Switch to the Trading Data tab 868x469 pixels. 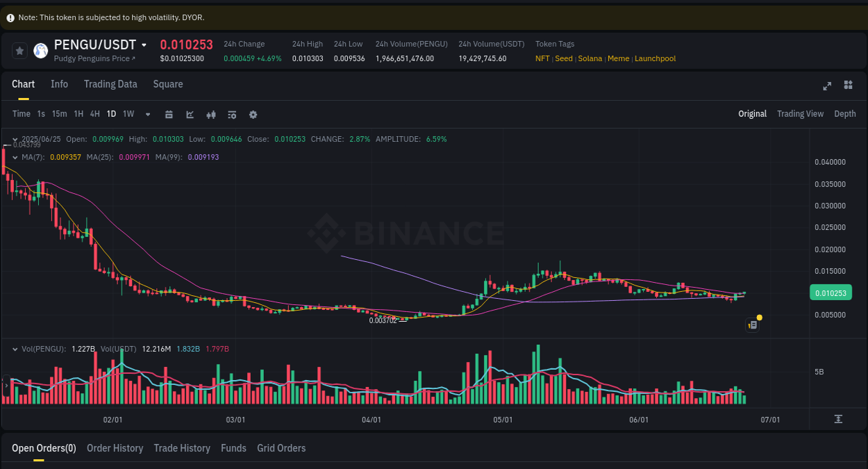pos(110,84)
